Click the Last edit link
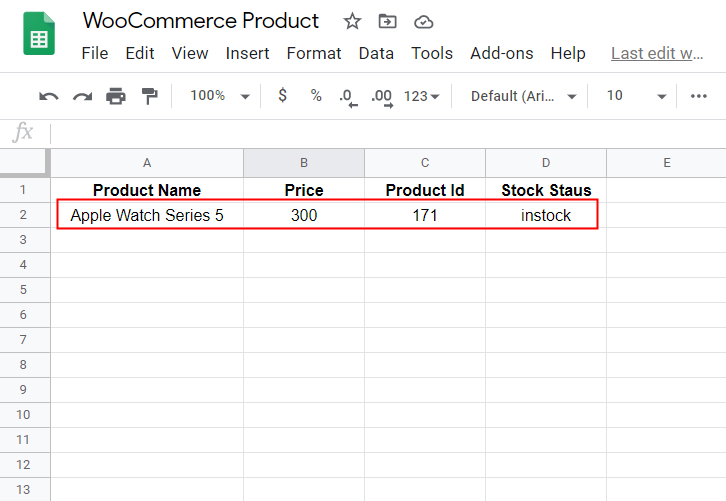The width and height of the screenshot is (726, 501). tap(657, 53)
